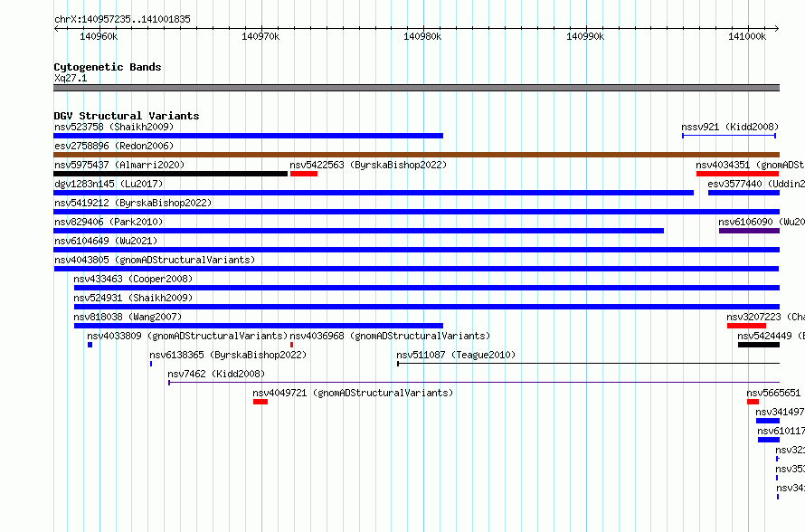
Task: Open the nsv6104649 (Wu2021) label
Action: coord(106,241)
